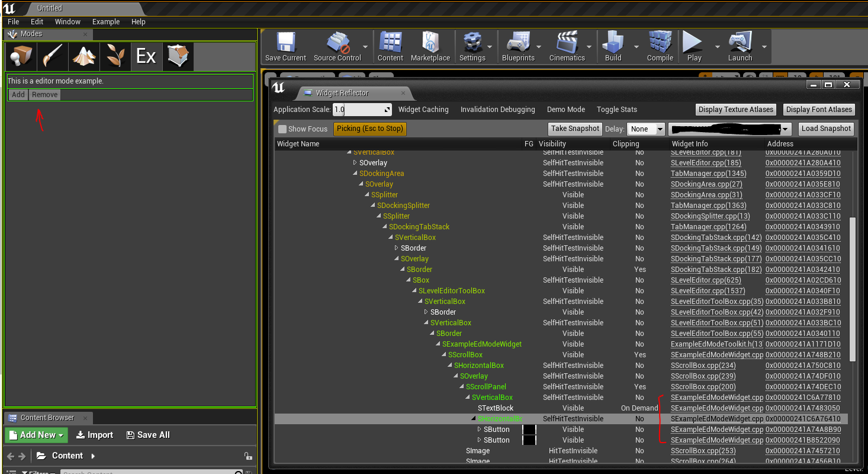Screen dimensions: 868x474
Task: Open the File menu
Action: coord(13,22)
